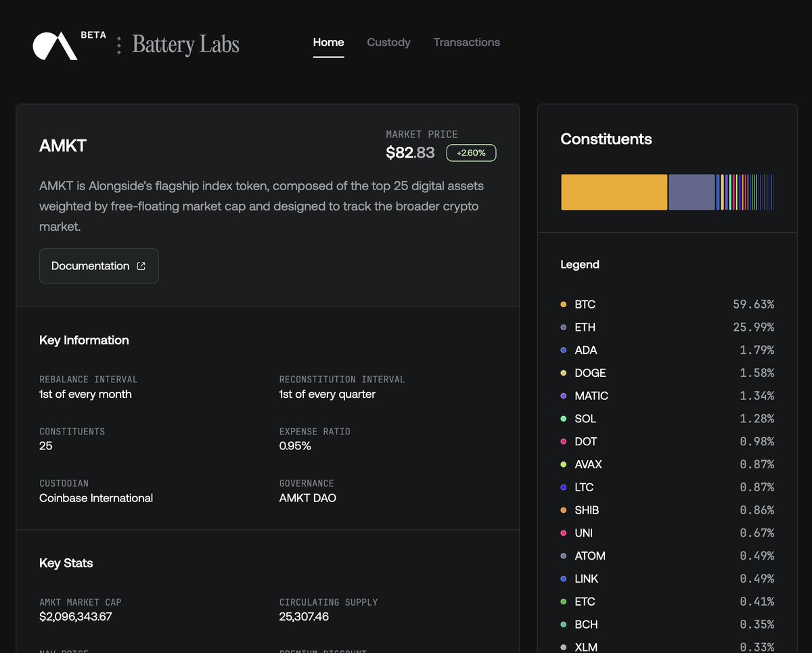This screenshot has width=812, height=653.
Task: Click the SOL legend color dot
Action: pos(564,419)
